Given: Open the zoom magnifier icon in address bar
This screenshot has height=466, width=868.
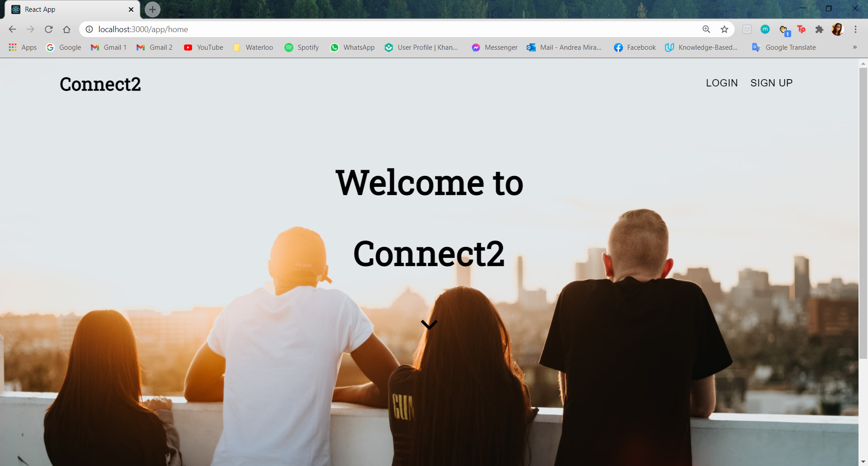Looking at the screenshot, I should [x=706, y=29].
